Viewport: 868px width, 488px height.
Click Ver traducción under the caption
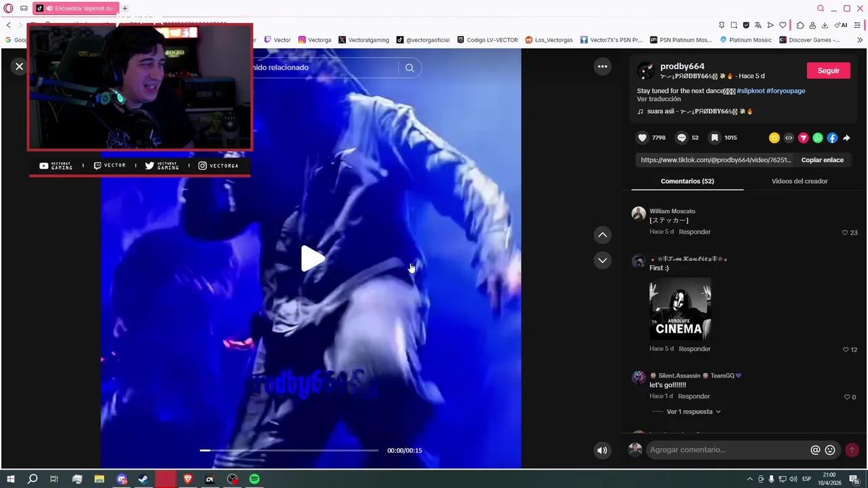point(658,99)
